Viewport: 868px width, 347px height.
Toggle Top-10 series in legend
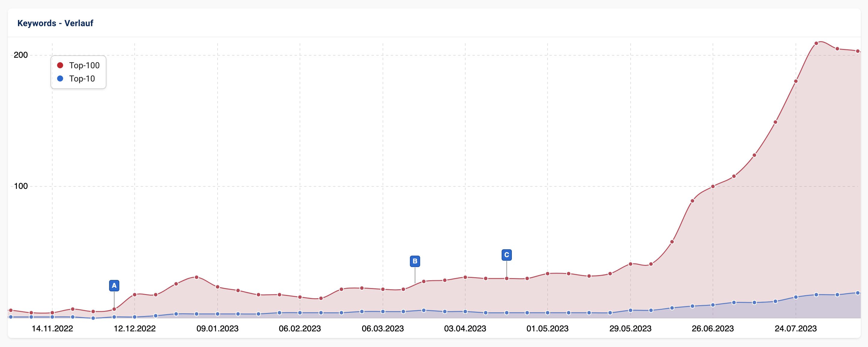tap(82, 78)
